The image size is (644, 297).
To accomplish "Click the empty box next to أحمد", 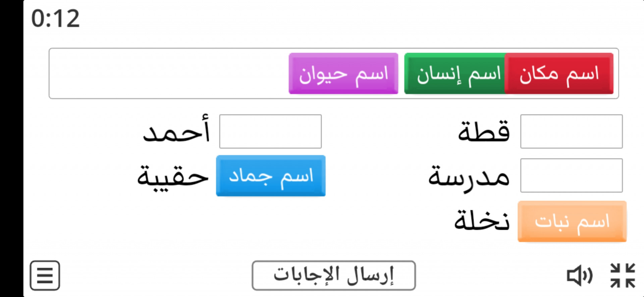I will pos(270,131).
